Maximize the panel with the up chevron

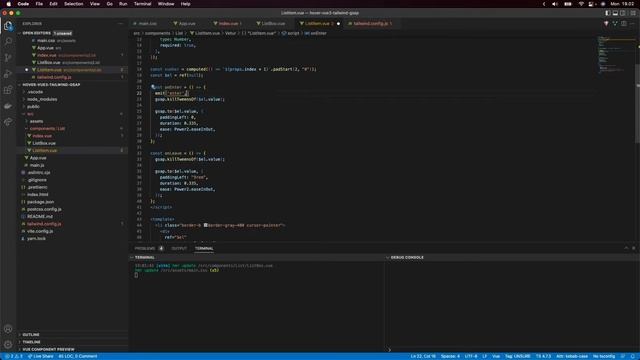point(626,248)
